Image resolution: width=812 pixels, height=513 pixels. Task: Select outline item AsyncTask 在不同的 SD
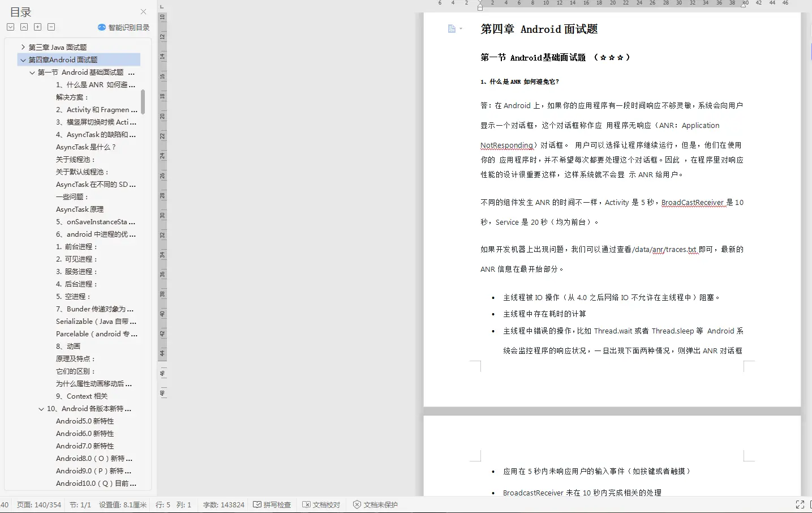[96, 185]
